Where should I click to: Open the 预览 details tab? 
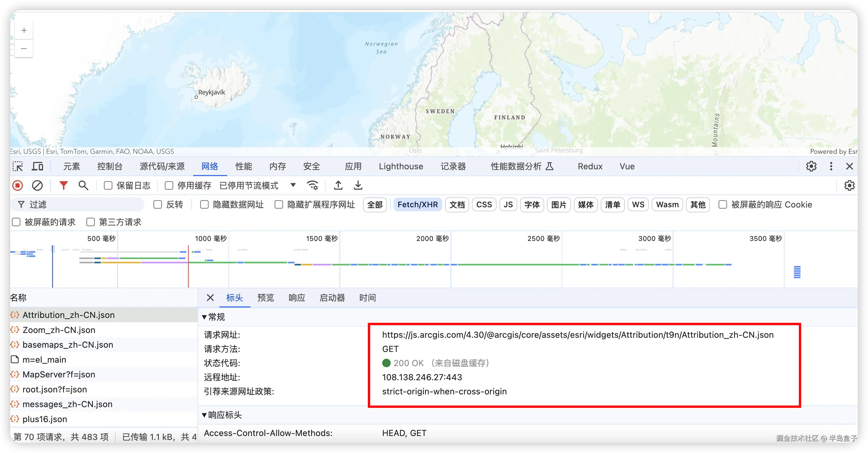coord(266,298)
